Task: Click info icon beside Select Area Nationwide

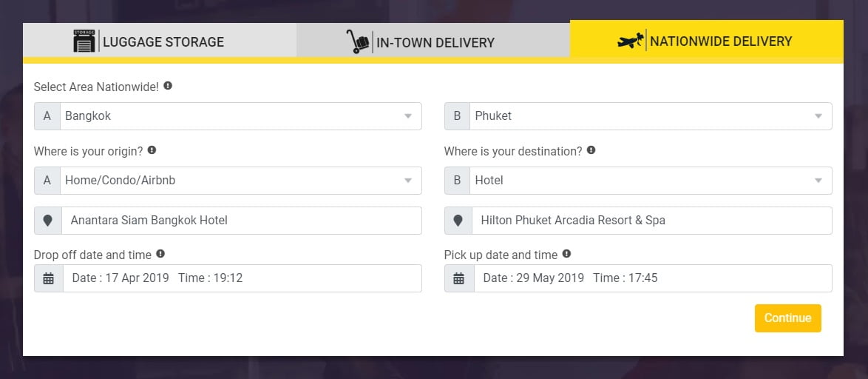Action: click(x=168, y=86)
